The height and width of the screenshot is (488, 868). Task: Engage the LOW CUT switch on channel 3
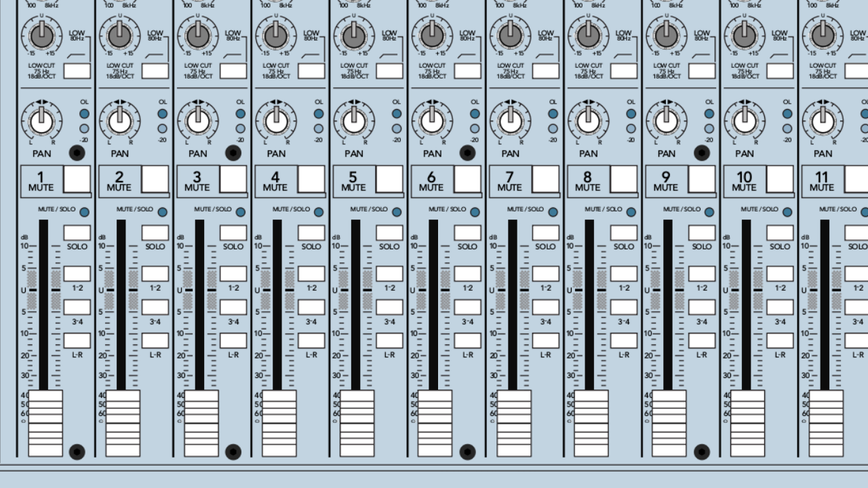click(x=233, y=70)
